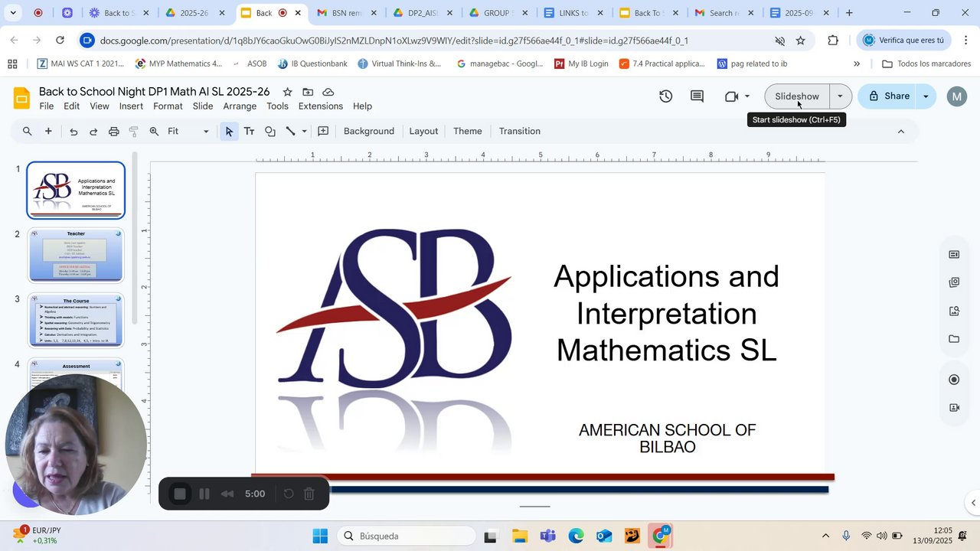Collapse the toolbar with the chevron
This screenshot has height=551, width=980.
point(900,132)
